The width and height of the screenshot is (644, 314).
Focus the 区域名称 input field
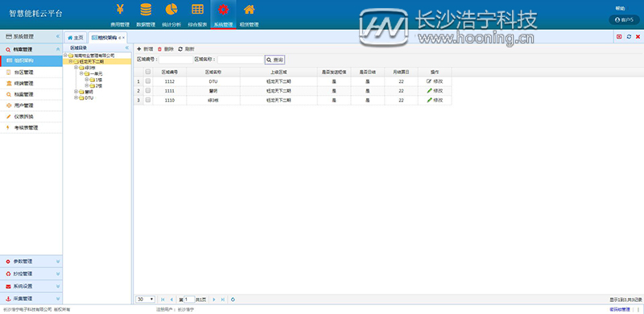pyautogui.click(x=241, y=60)
